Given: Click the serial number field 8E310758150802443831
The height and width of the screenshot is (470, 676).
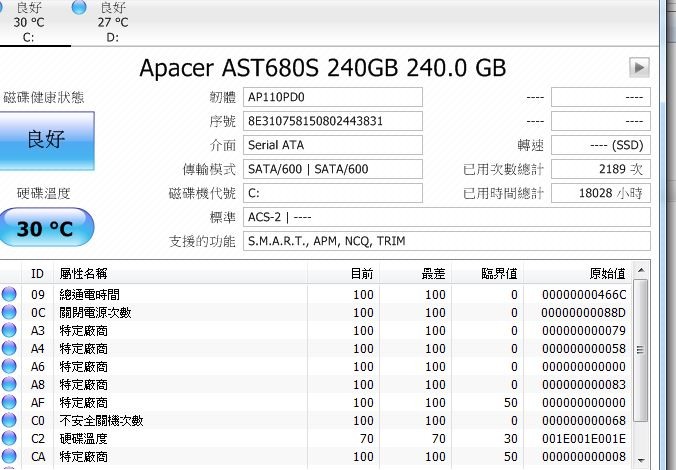Looking at the screenshot, I should 332,121.
